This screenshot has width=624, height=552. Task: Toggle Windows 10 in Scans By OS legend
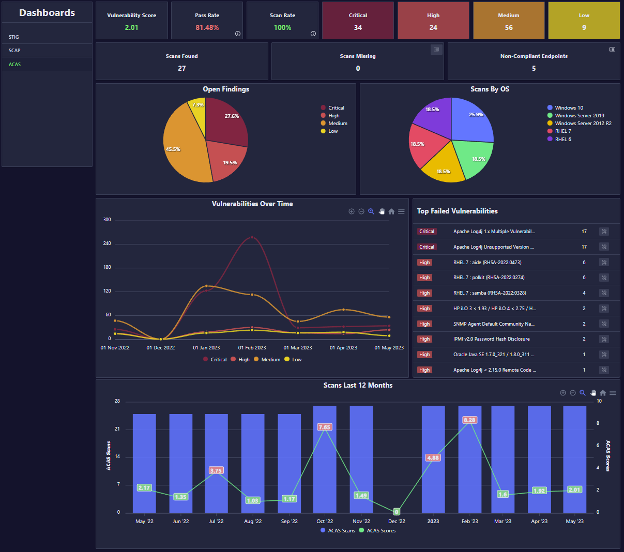pos(568,107)
